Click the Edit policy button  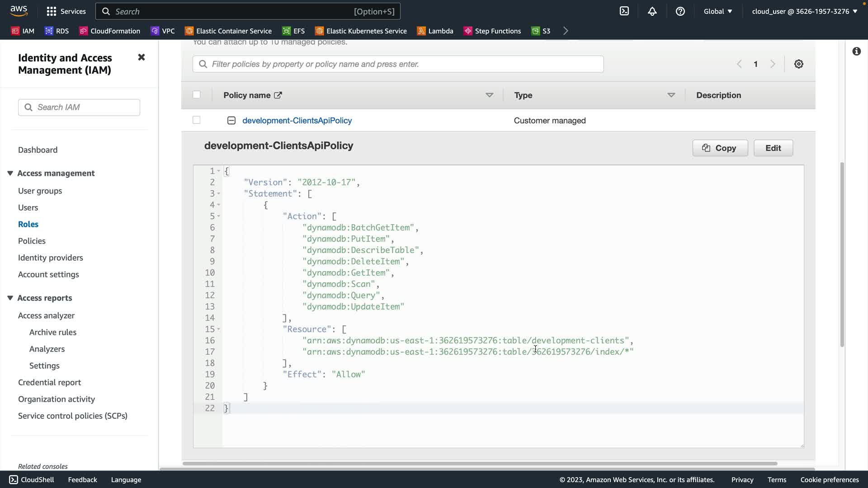click(773, 148)
